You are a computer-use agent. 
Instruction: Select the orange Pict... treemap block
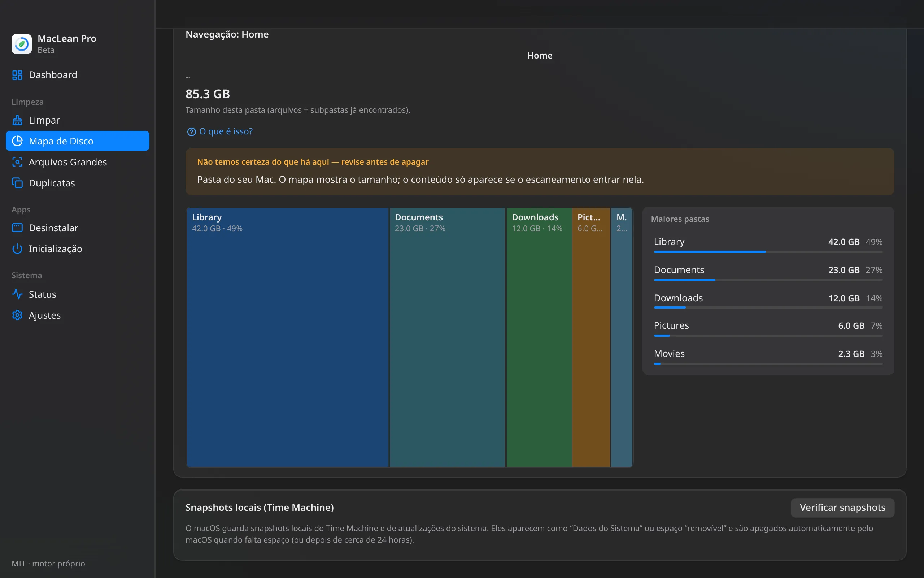pyautogui.click(x=591, y=337)
